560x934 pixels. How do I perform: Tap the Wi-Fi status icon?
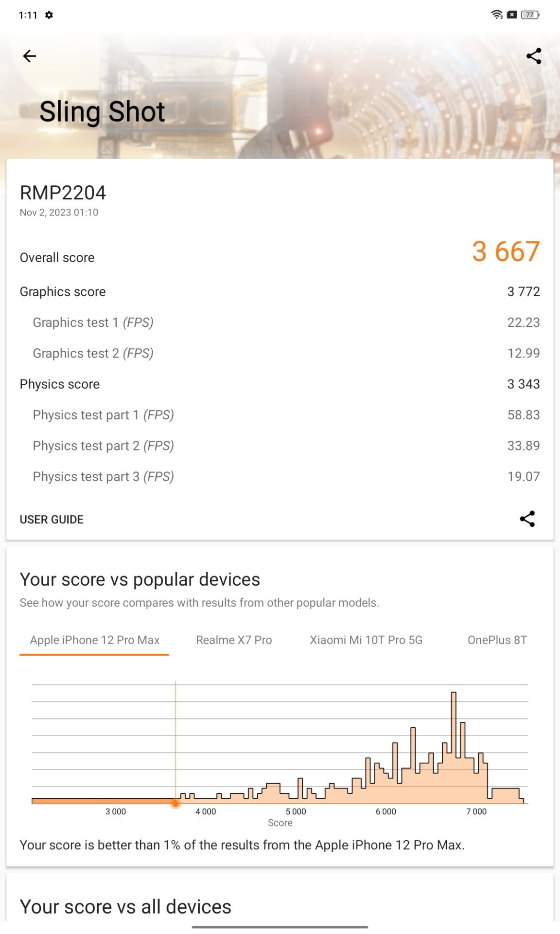coord(496,15)
